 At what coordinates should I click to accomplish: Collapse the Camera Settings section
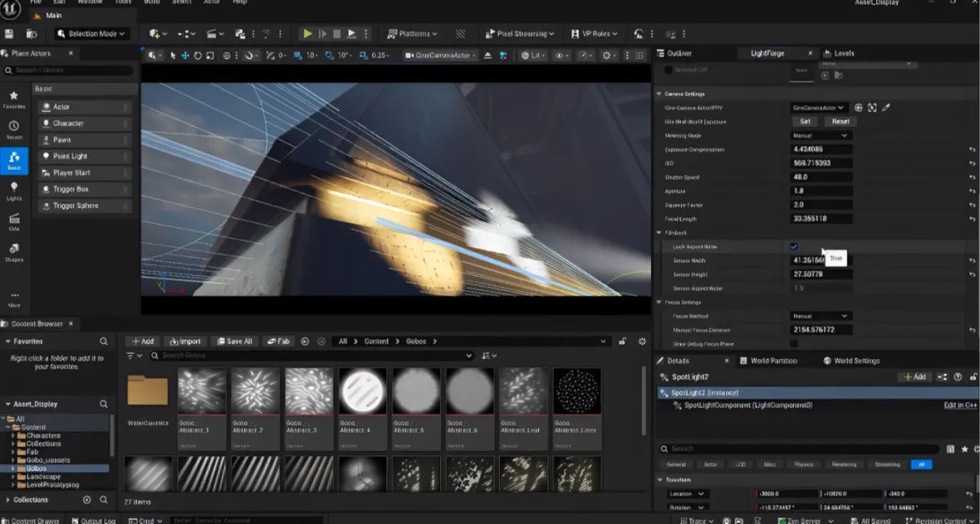660,94
